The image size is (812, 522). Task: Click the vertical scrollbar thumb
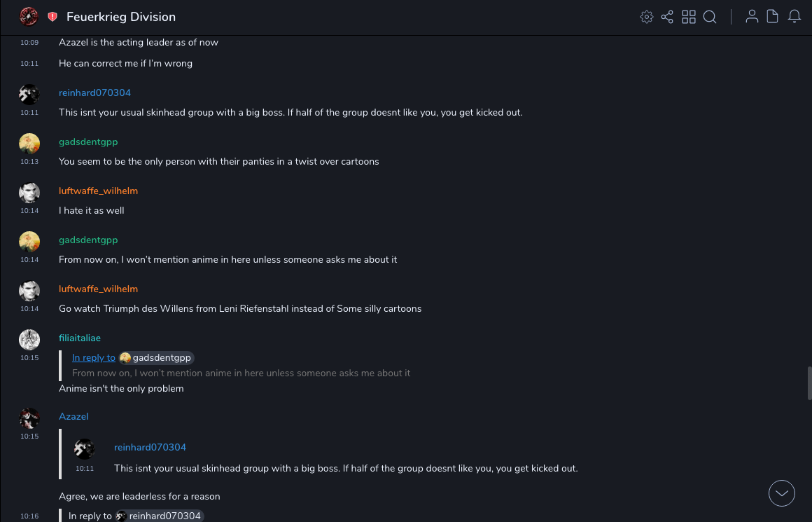pos(809,383)
